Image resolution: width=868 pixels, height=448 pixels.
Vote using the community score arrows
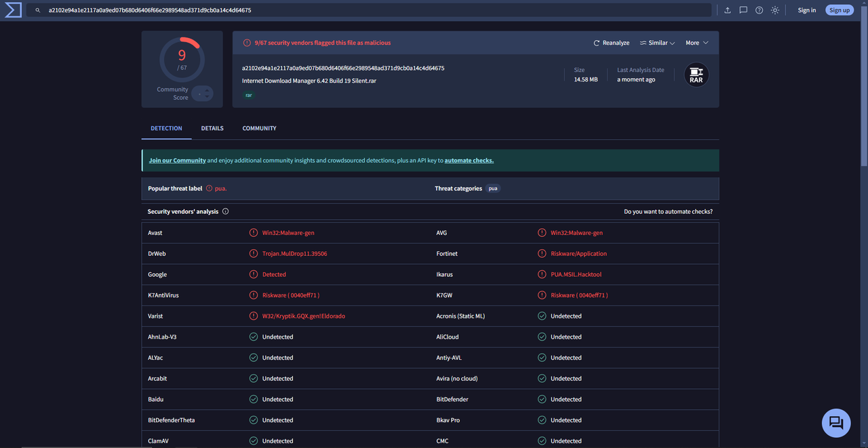click(202, 94)
